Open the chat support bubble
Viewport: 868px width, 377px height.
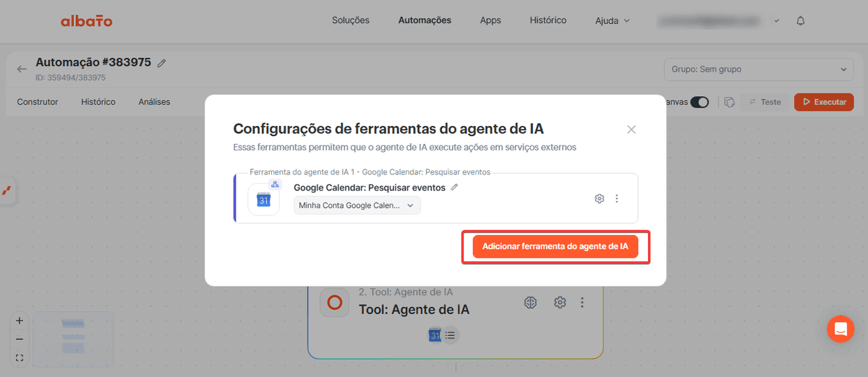tap(841, 329)
